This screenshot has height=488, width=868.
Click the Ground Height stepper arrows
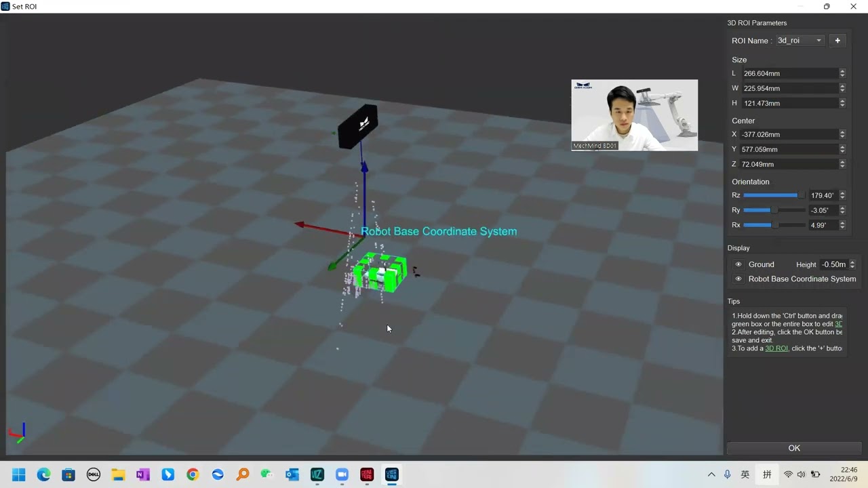click(x=852, y=264)
